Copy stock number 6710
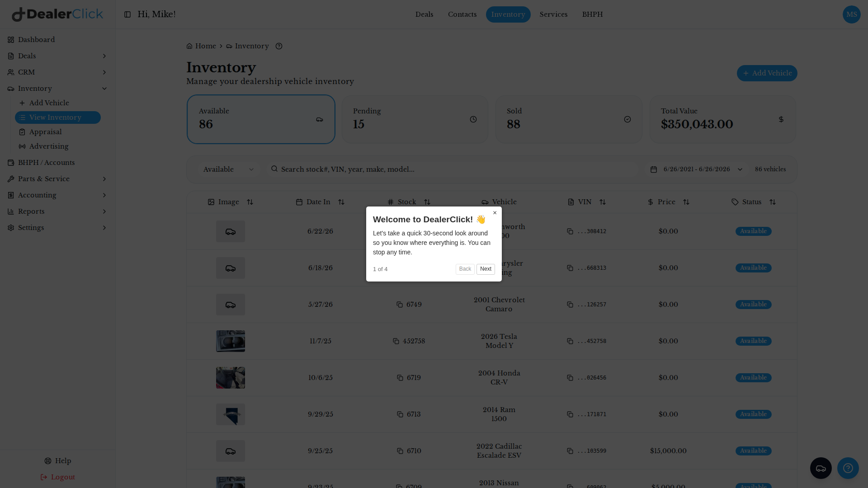The height and width of the screenshot is (488, 868). (400, 451)
